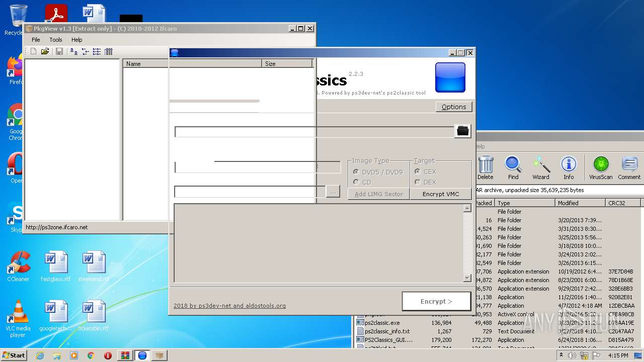Viewport: 644px width, 362px height.
Task: Open ps3dev-net and aldostools.org link
Action: pyautogui.click(x=229, y=306)
